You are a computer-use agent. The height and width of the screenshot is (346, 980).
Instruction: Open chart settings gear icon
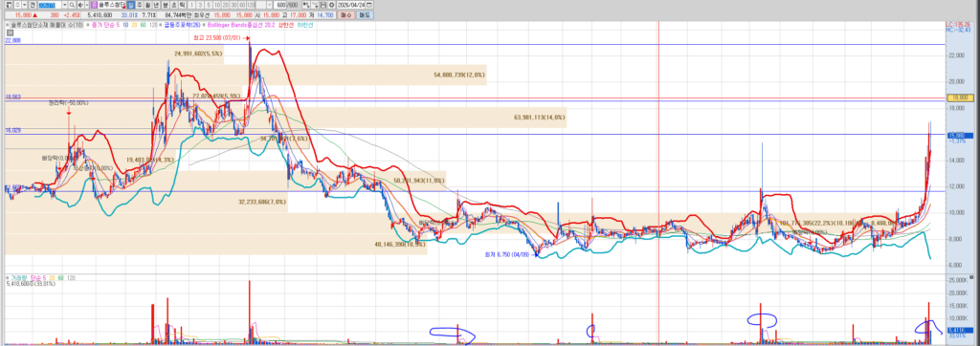pos(330,5)
